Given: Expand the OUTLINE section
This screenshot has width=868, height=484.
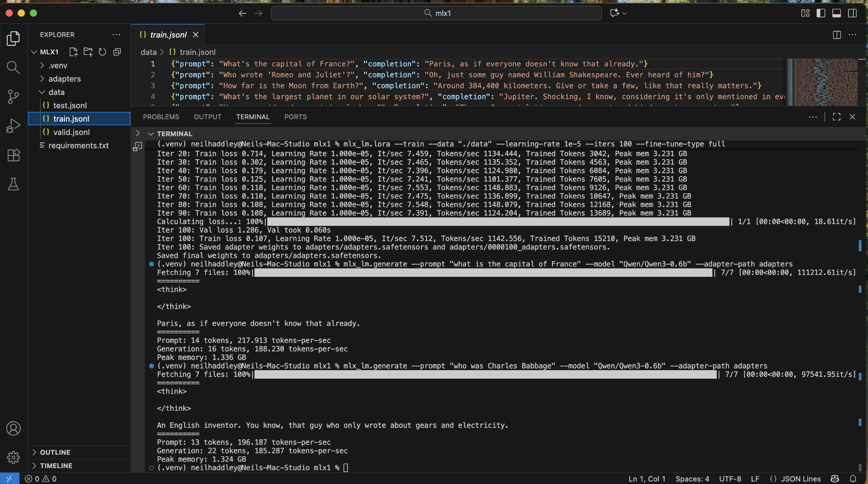Looking at the screenshot, I should tap(55, 452).
